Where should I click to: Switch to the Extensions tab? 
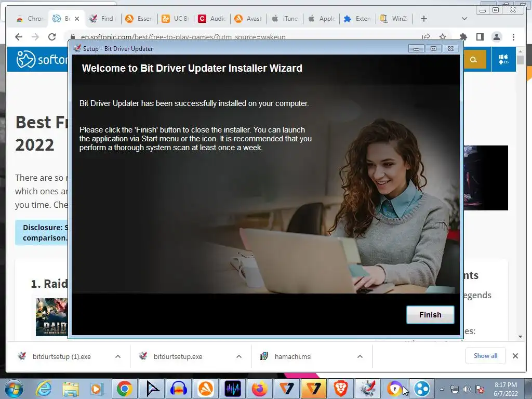pos(357,19)
